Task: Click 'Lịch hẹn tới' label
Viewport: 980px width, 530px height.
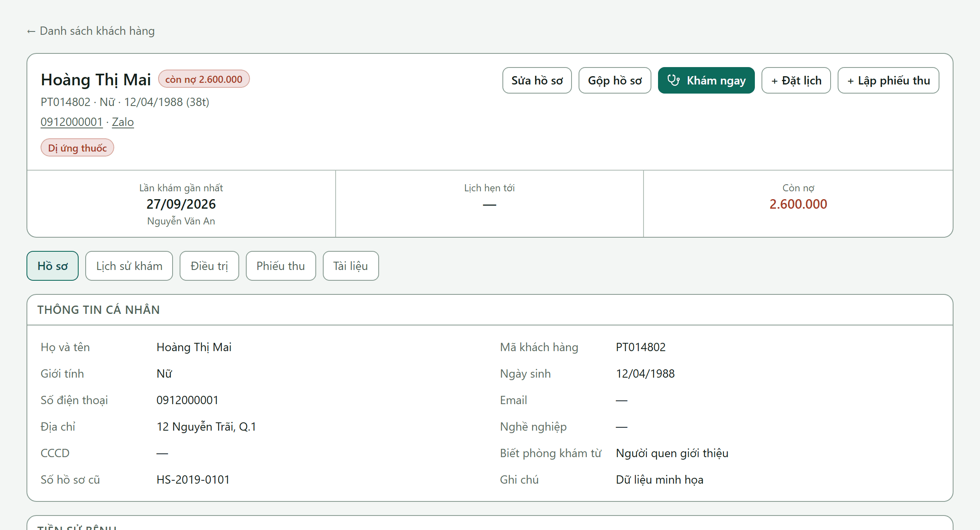Action: coord(490,188)
